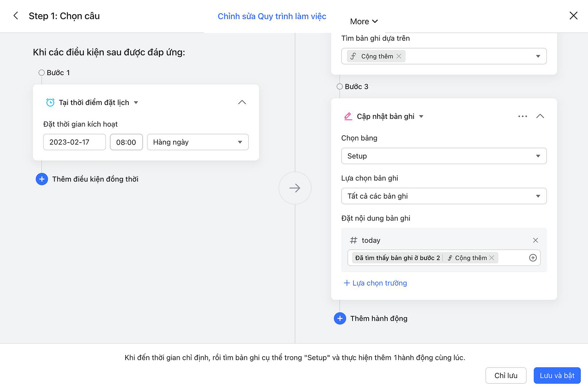
Task: Click the Bước 3 step circle marker
Action: pyautogui.click(x=340, y=86)
